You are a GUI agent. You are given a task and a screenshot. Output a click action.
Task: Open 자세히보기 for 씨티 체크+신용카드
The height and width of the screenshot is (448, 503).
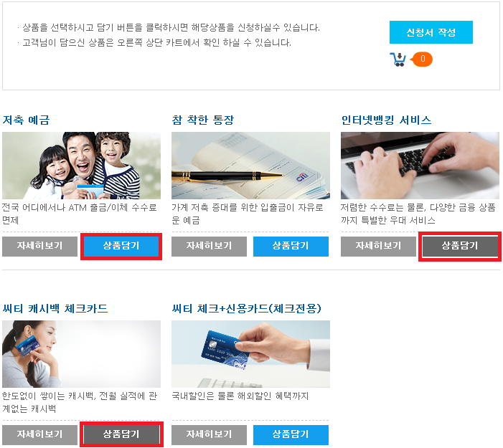(209, 434)
